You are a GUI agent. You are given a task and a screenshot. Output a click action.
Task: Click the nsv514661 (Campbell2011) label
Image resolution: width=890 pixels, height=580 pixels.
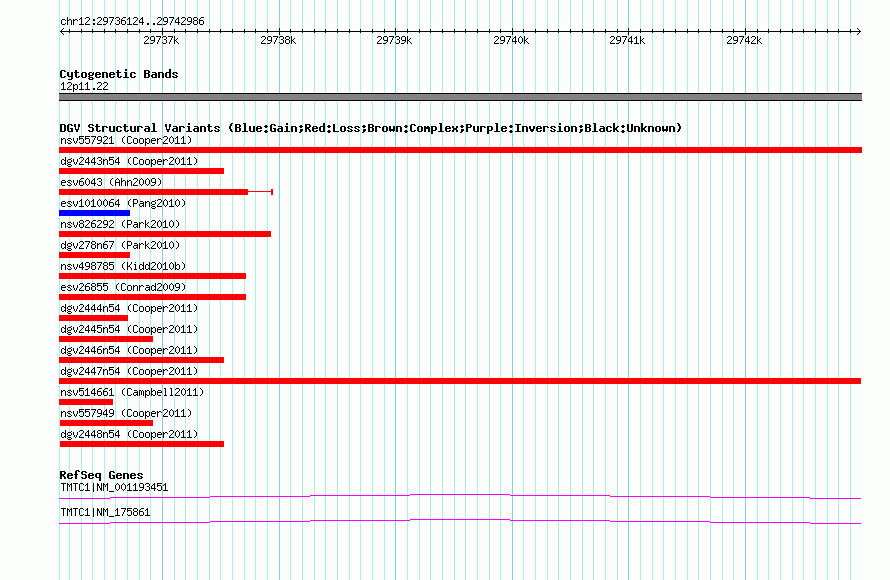(x=132, y=392)
